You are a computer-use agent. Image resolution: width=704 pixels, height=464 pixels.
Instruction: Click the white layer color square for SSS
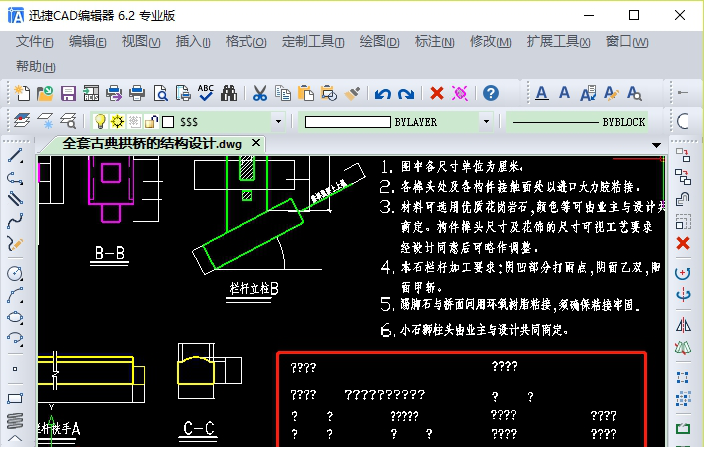pyautogui.click(x=168, y=122)
